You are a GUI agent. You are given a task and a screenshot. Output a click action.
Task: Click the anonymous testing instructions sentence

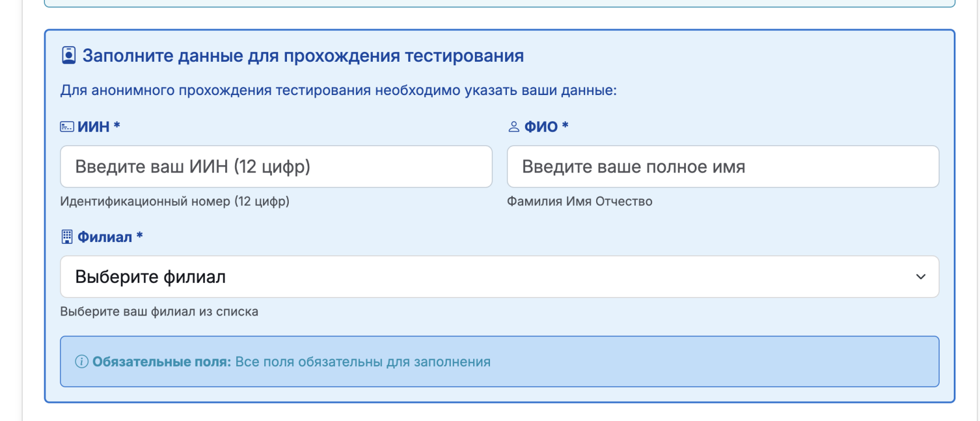[x=338, y=90]
